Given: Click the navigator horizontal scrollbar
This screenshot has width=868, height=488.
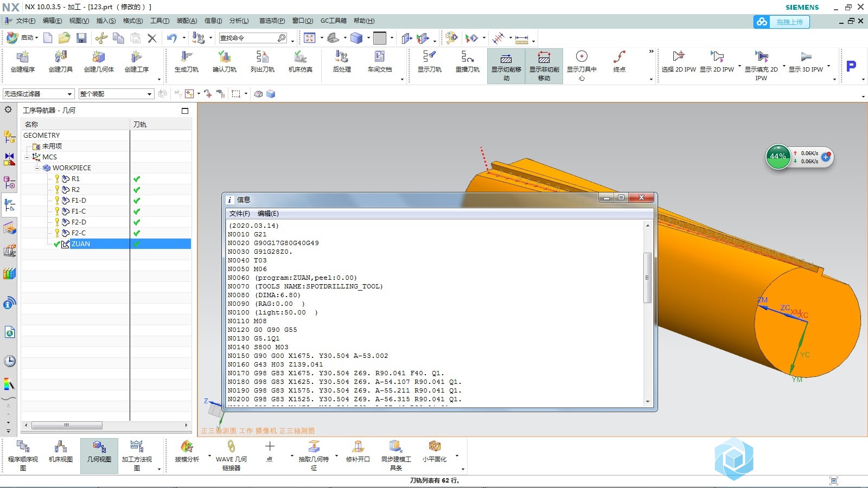Looking at the screenshot, I should click(x=67, y=425).
